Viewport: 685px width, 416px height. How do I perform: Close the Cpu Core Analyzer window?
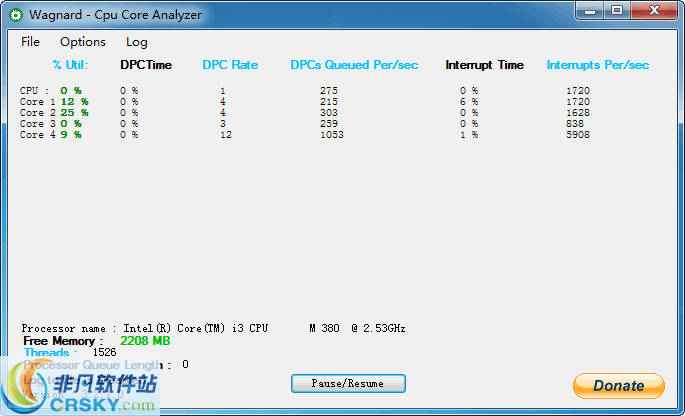pos(654,11)
